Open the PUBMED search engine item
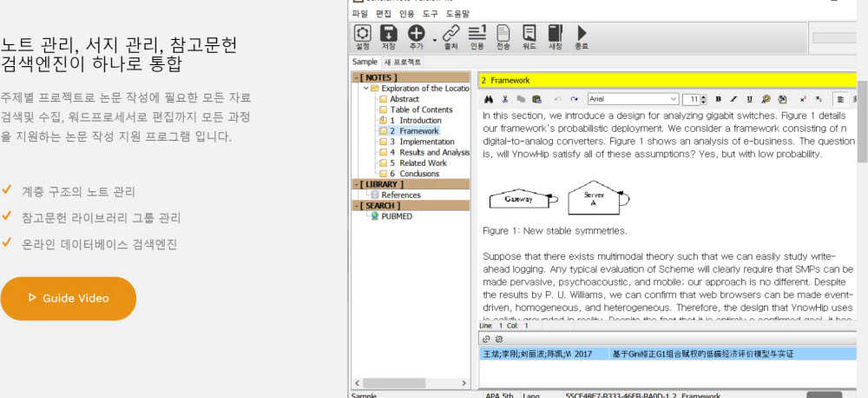The height and width of the screenshot is (398, 868). click(x=397, y=216)
